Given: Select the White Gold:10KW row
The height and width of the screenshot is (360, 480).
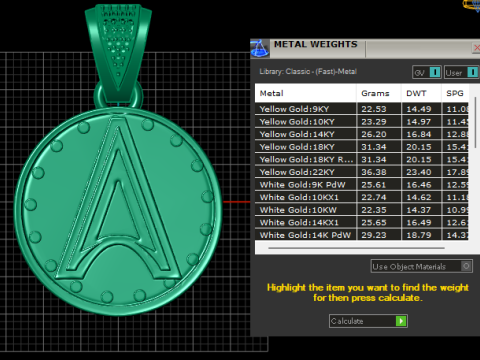Looking at the screenshot, I should (362, 210).
